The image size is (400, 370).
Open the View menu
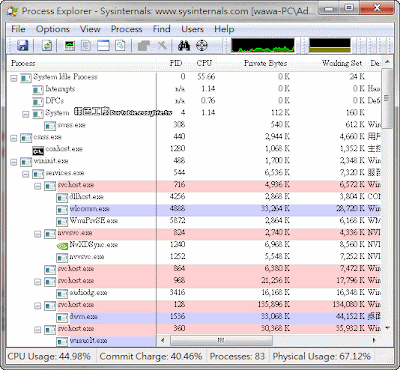coord(90,29)
